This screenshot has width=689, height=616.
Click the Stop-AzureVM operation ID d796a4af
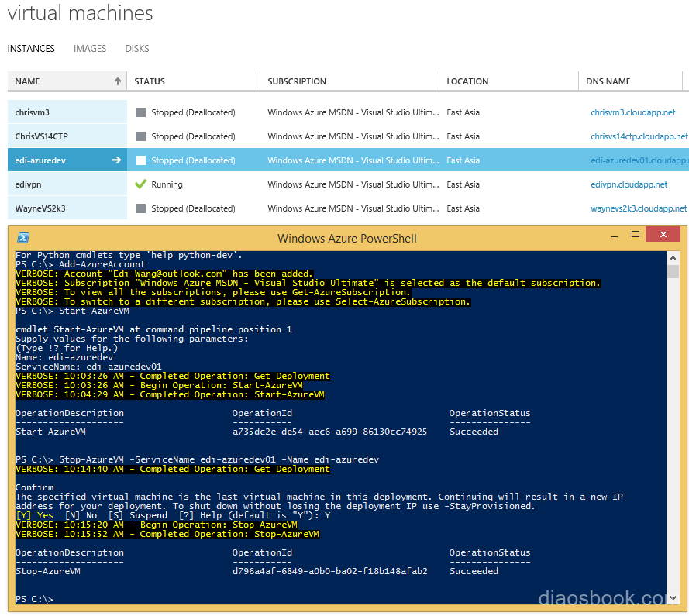329,571
